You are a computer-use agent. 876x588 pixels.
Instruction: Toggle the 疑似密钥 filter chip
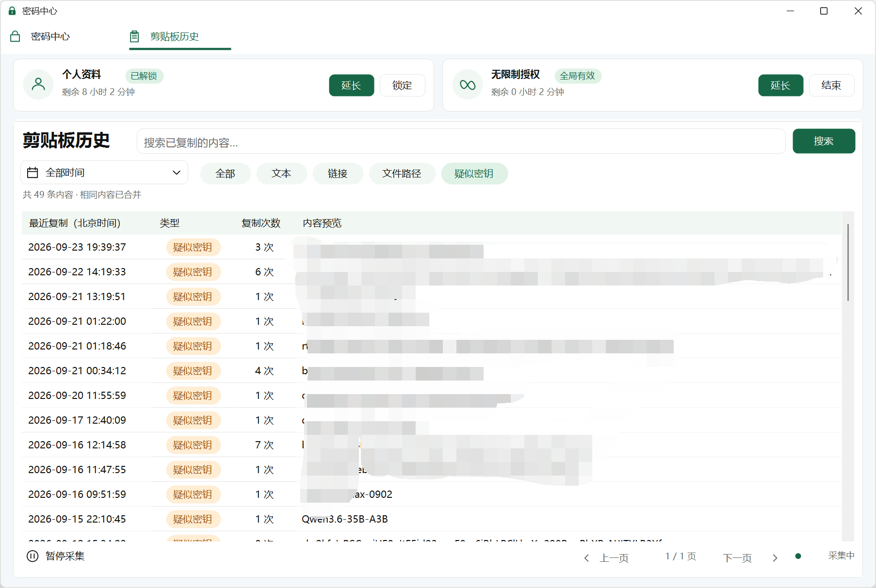coord(474,174)
